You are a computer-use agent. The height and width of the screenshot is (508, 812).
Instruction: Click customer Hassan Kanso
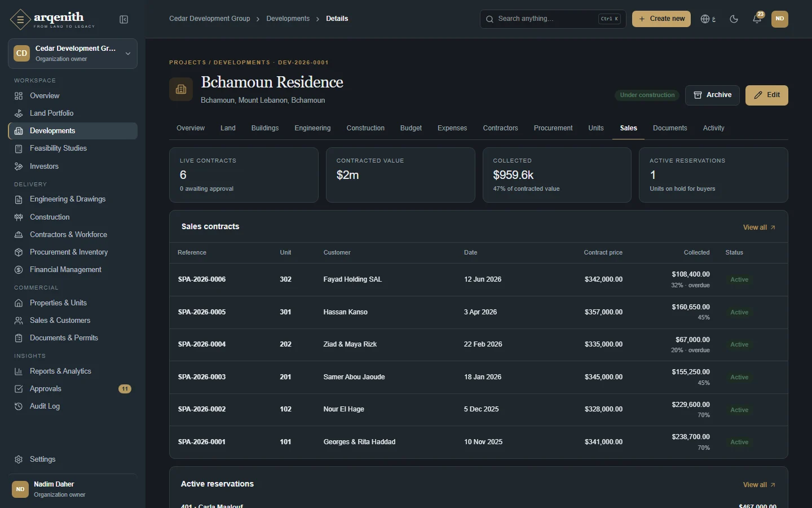click(x=346, y=312)
